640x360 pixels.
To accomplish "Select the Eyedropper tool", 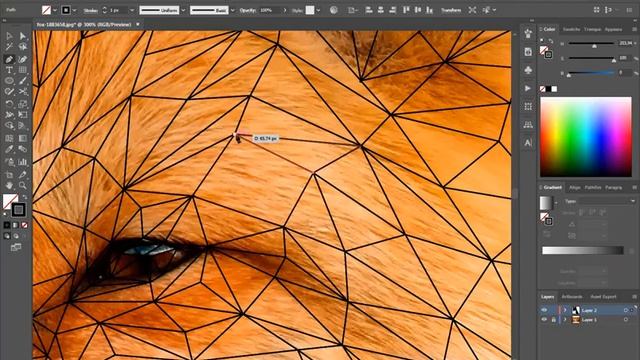I will (9, 149).
